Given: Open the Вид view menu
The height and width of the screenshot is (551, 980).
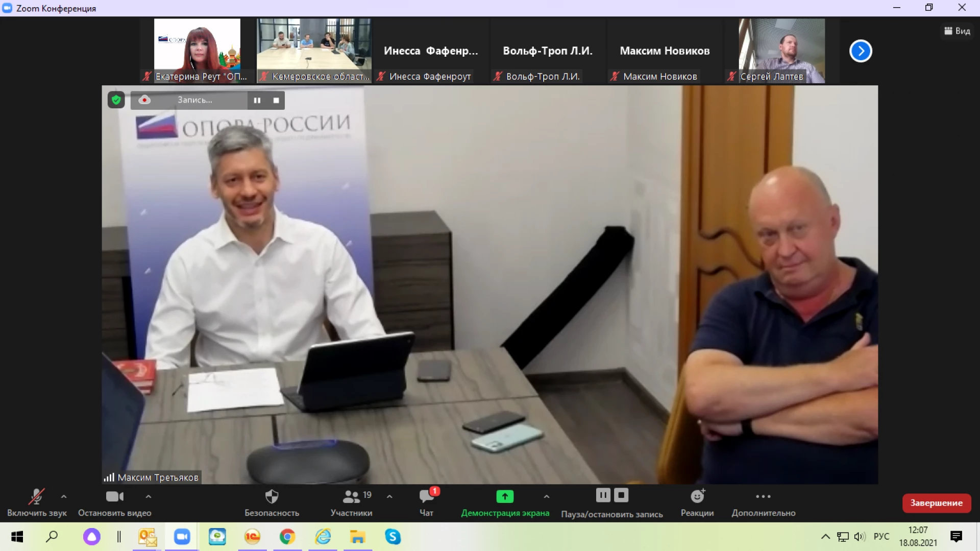Looking at the screenshot, I should (x=957, y=31).
